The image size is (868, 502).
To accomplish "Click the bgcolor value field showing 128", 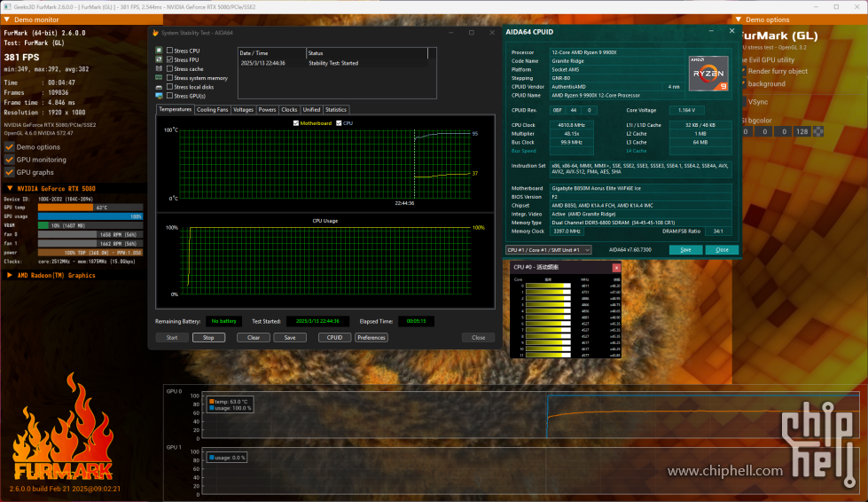I will (802, 132).
